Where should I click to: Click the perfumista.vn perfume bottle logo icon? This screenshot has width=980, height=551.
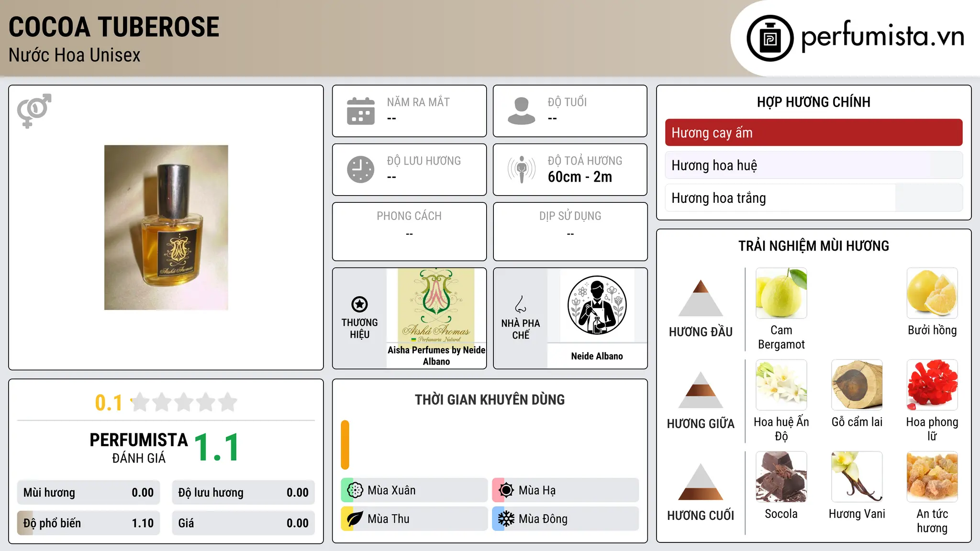[770, 38]
